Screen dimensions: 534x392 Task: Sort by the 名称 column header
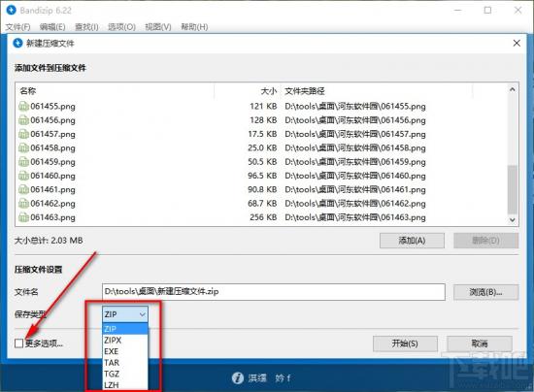tap(115, 91)
